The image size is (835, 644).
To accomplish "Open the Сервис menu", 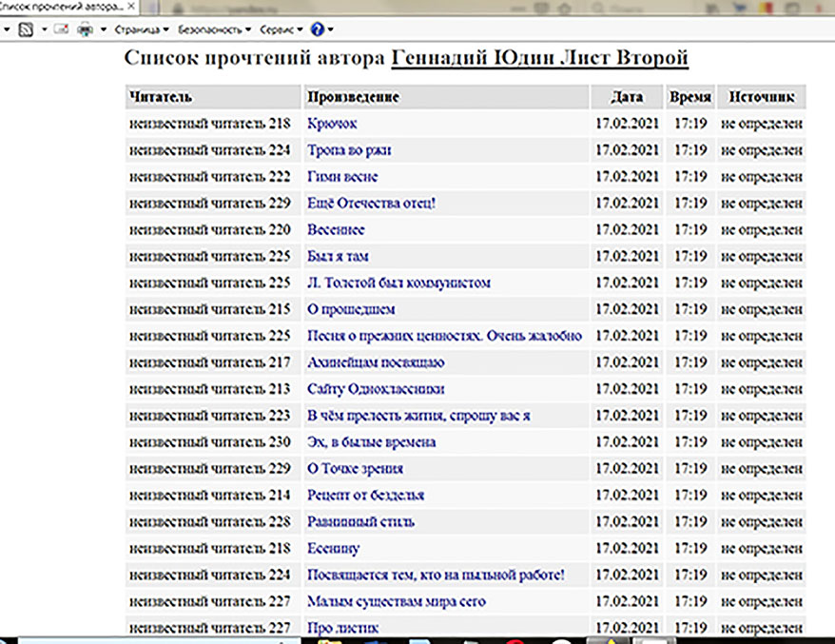I will point(282,29).
